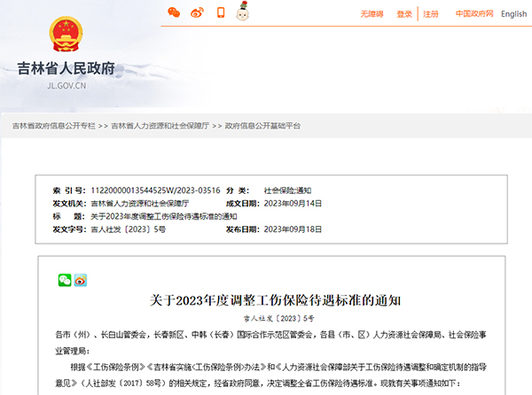Share article via Weibo share icon
Viewport: 532px width, 395px height.
[x=81, y=279]
